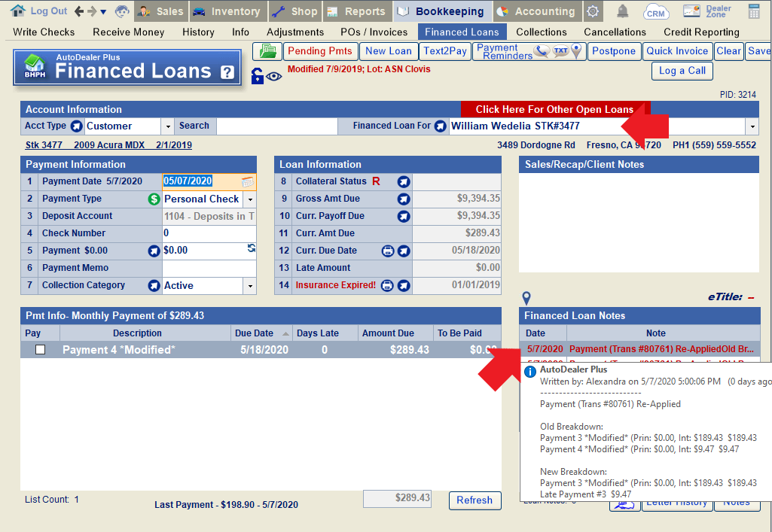This screenshot has height=532, width=772.
Task: Click the Text2Pay button
Action: (445, 51)
